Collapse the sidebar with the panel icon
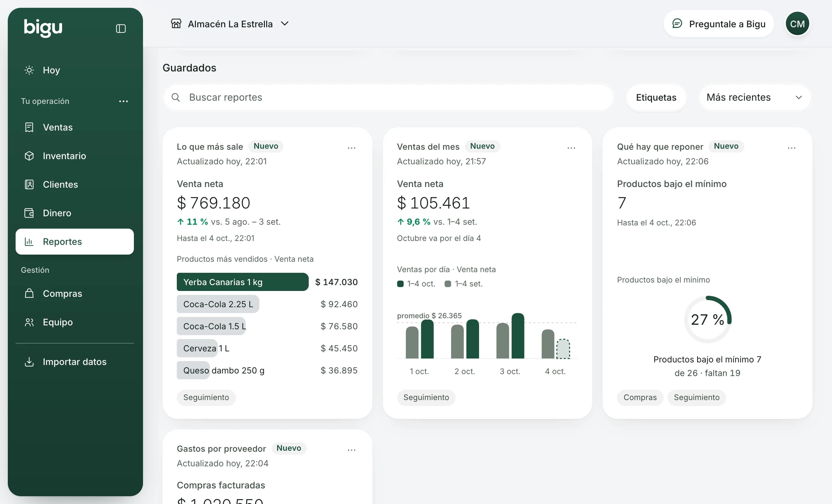Screen dimensions: 832x504 121,28
